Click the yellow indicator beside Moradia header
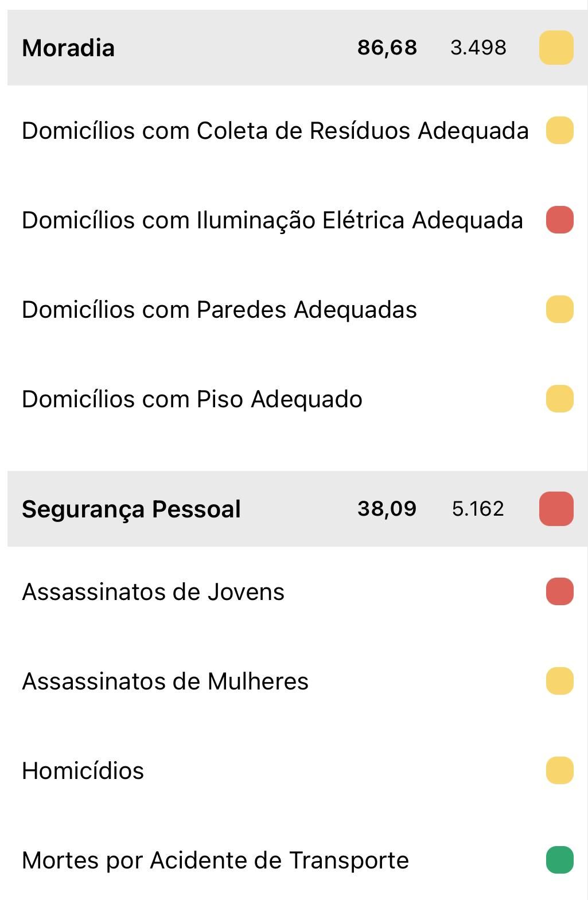 (556, 48)
